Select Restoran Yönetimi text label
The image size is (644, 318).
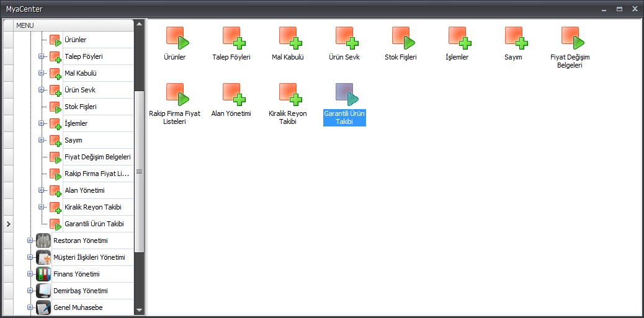[81, 241]
